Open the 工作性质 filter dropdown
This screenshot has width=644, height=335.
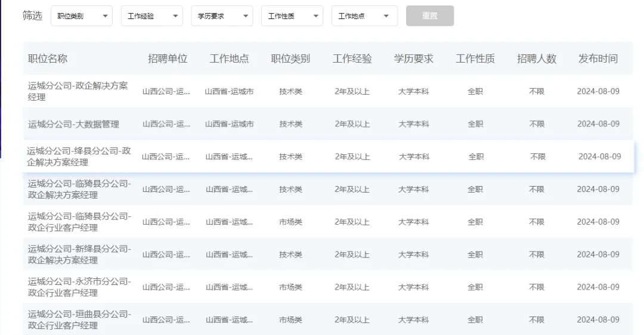coord(292,16)
